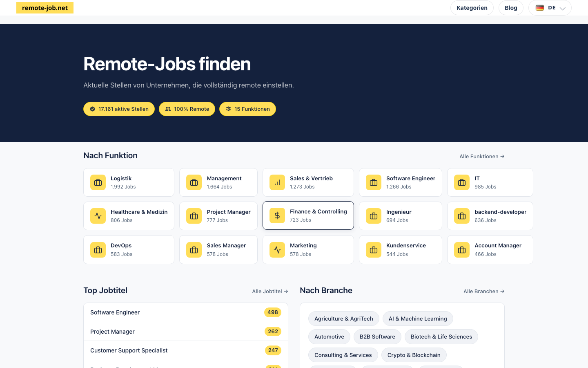
Task: Click the DevOps briefcase icon
Action: (98, 250)
